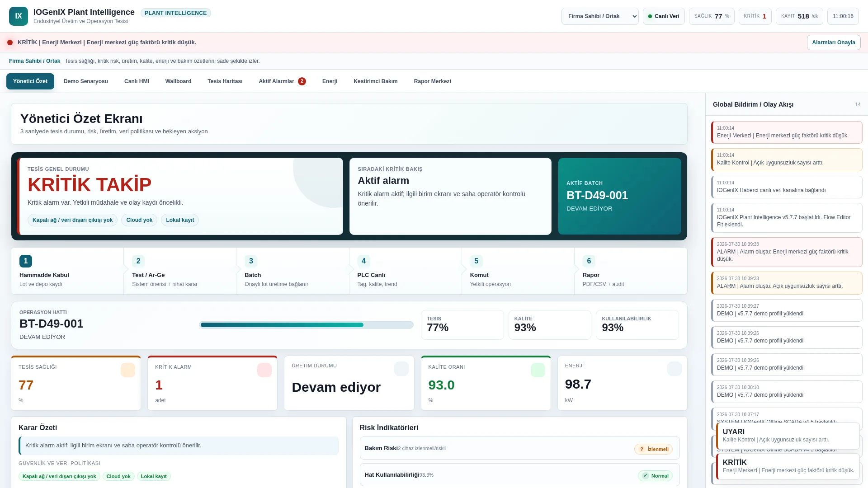The width and height of the screenshot is (868, 488).
Task: Open the 10:39:33 ALARM Enerji merkezi event entry
Action: pyautogui.click(x=787, y=252)
